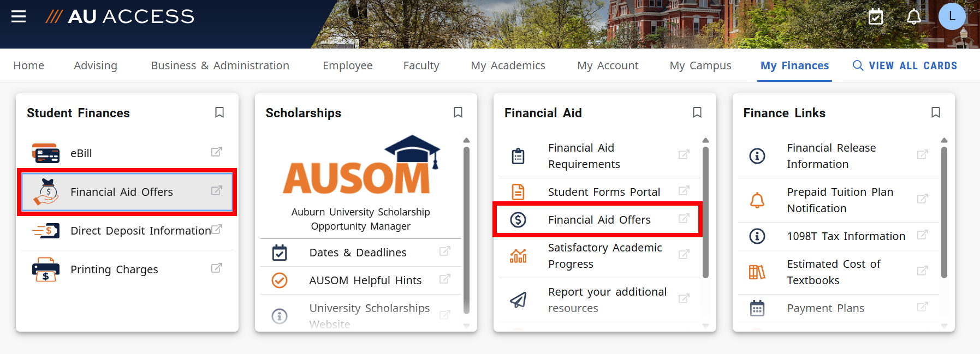The image size is (980, 354).
Task: Click the Financial Aid Requirements clipboard icon
Action: 518,155
